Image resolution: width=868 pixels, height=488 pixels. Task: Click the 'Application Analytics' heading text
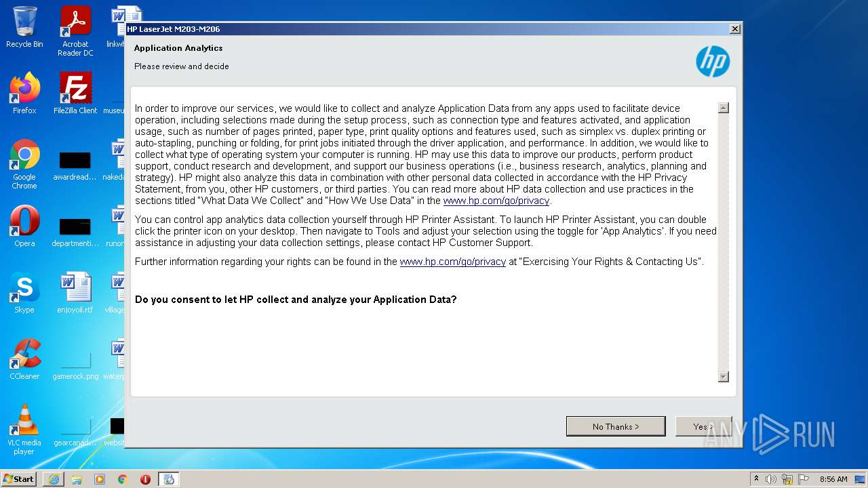(178, 48)
